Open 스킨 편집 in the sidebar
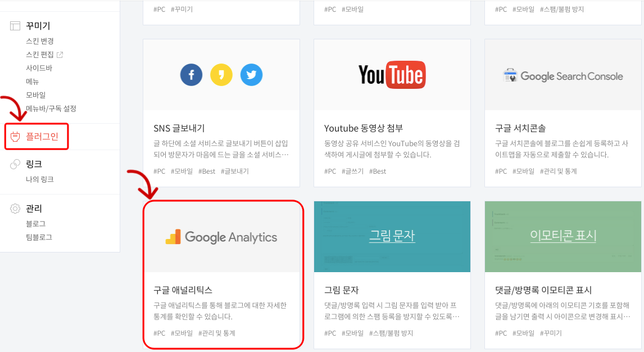 coord(40,55)
